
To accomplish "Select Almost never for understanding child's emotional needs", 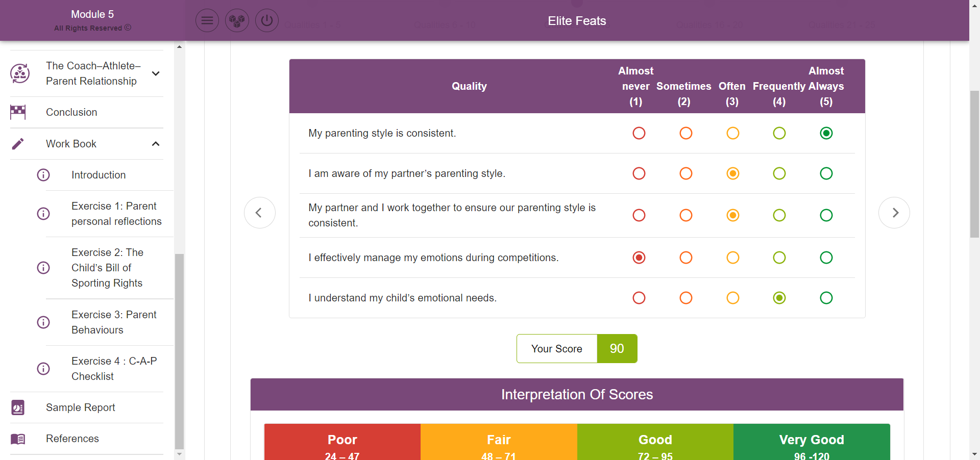I will [x=639, y=298].
